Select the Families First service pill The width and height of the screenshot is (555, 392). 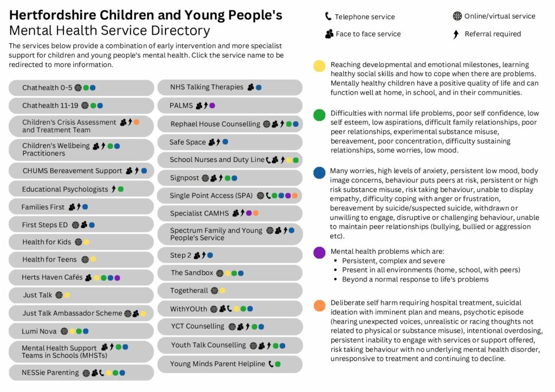click(81, 207)
